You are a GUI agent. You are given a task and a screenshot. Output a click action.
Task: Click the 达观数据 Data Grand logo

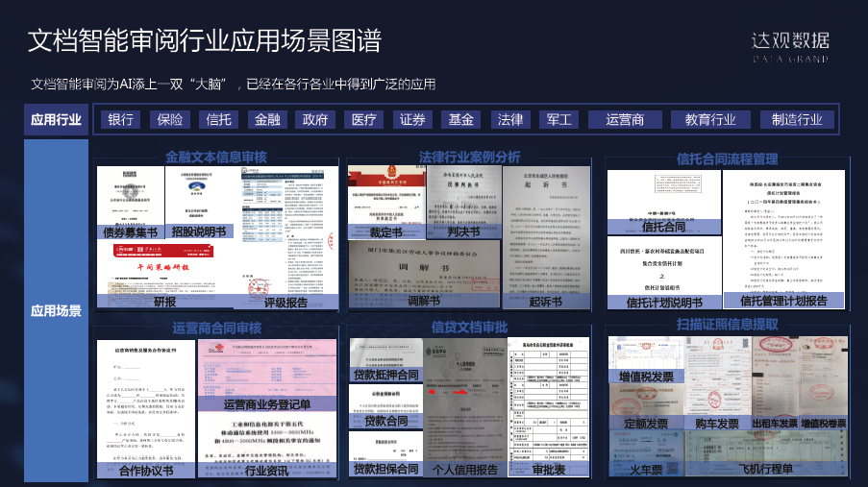790,45
